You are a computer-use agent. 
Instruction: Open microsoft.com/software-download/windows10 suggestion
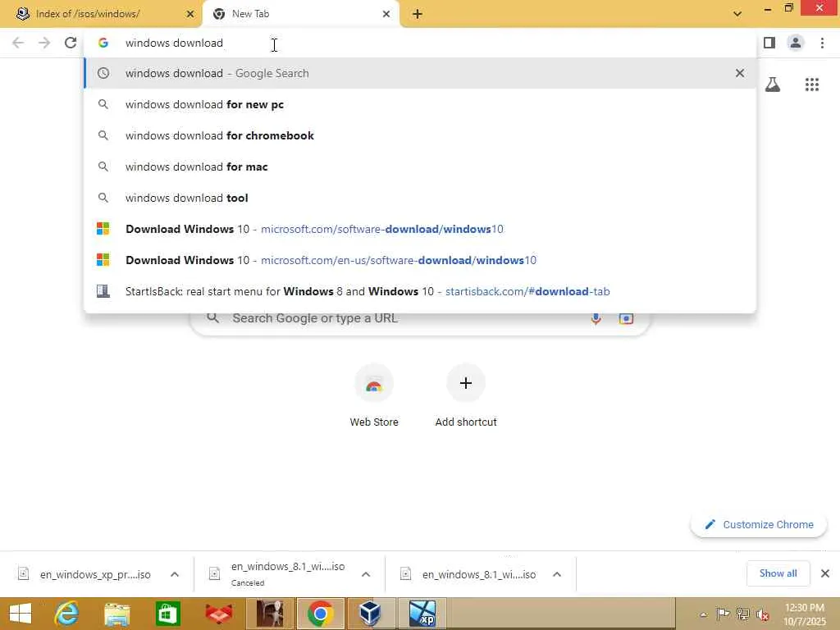click(420, 229)
